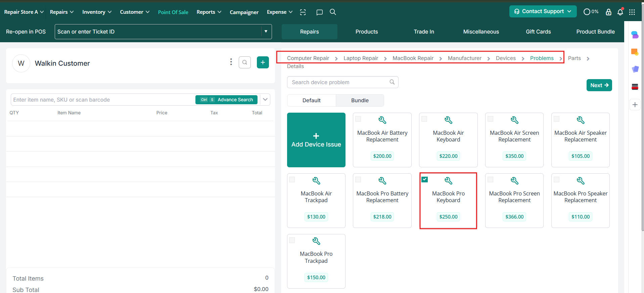Open the Customer menu dropdown
This screenshot has width=644, height=293.
[135, 12]
